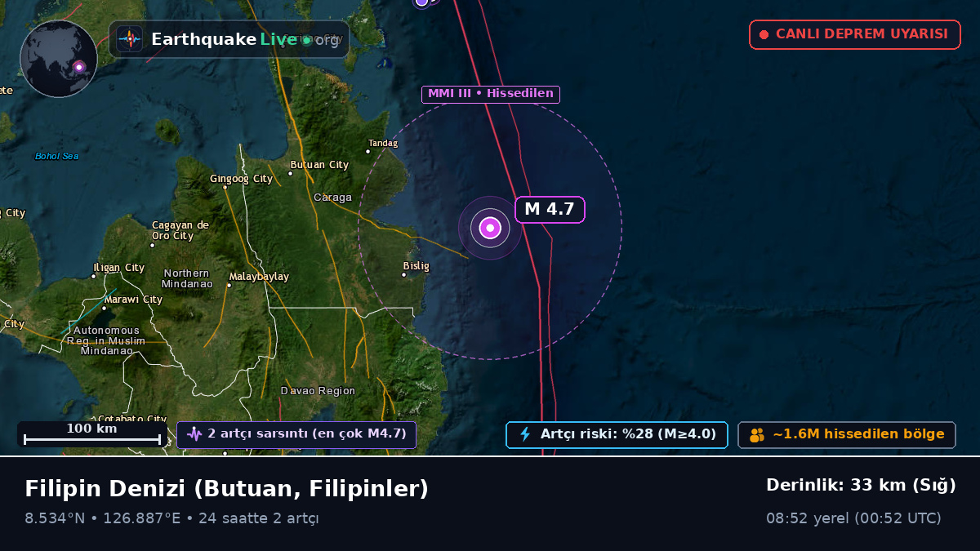Click the Tandag city label
This screenshot has width=980, height=551.
pyautogui.click(x=382, y=144)
